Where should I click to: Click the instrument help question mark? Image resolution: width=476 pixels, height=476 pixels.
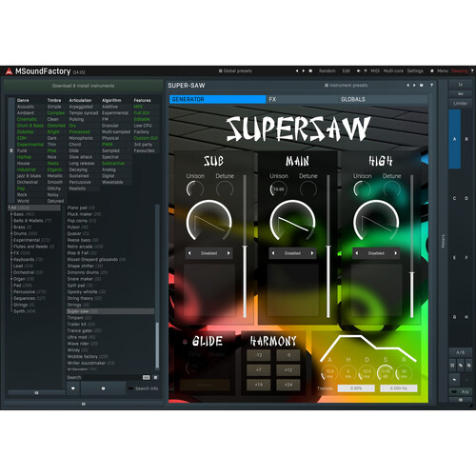click(431, 86)
